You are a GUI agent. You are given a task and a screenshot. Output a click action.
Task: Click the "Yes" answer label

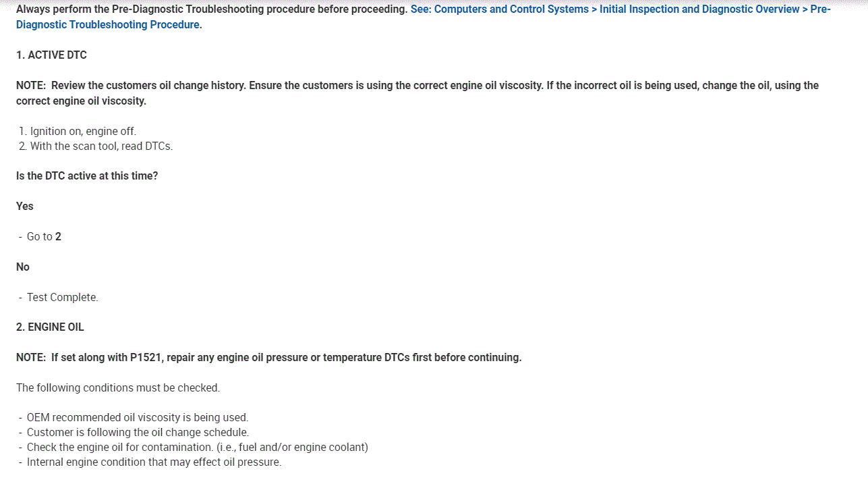(x=25, y=206)
